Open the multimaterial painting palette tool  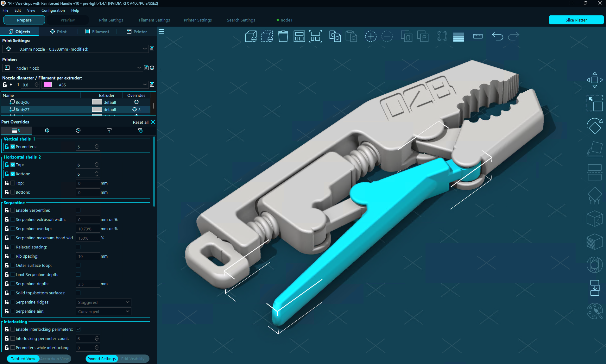(595, 311)
